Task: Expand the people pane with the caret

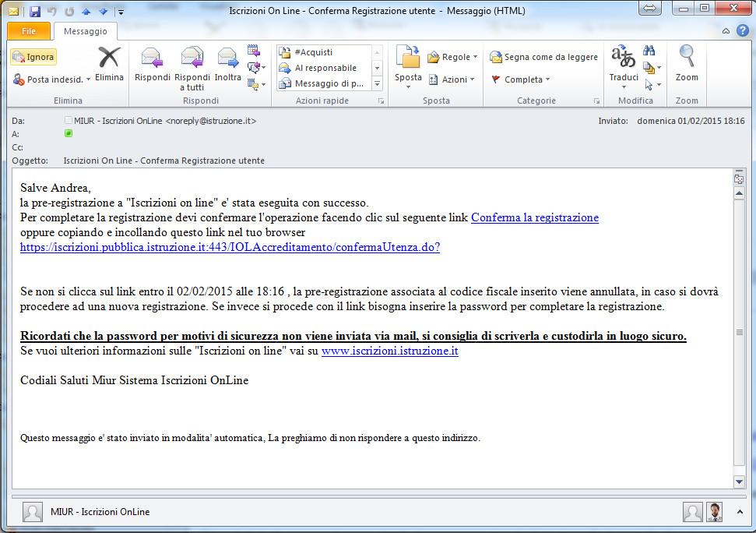Action: pos(740,512)
